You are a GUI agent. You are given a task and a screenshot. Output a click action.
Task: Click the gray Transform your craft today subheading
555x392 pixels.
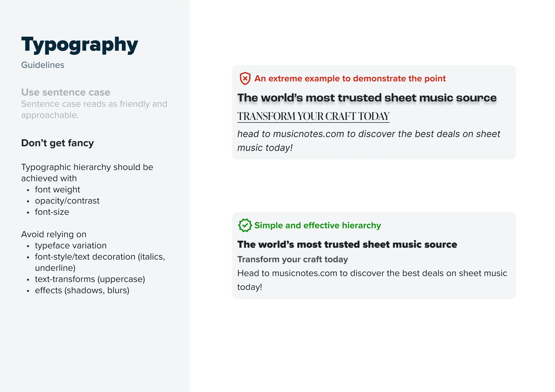click(x=292, y=259)
